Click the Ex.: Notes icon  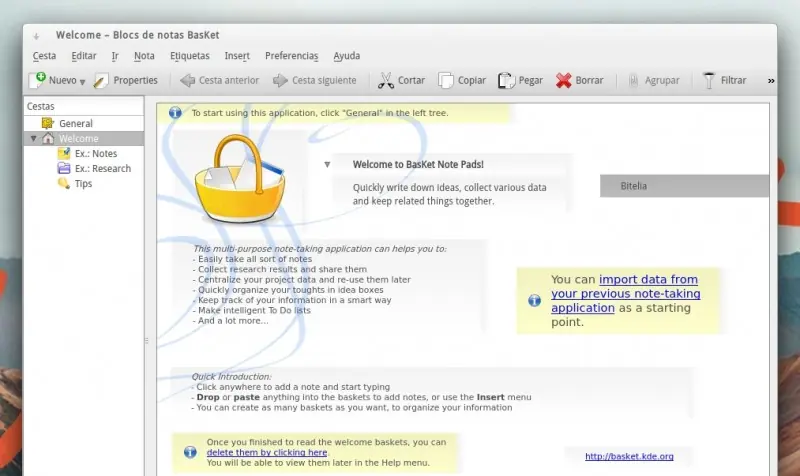point(64,153)
